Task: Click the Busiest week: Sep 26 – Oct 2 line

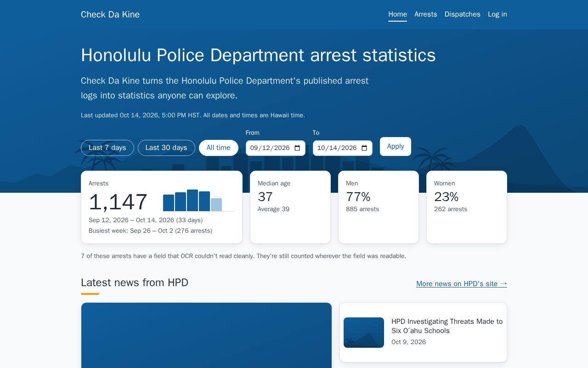Action: pyautogui.click(x=150, y=231)
